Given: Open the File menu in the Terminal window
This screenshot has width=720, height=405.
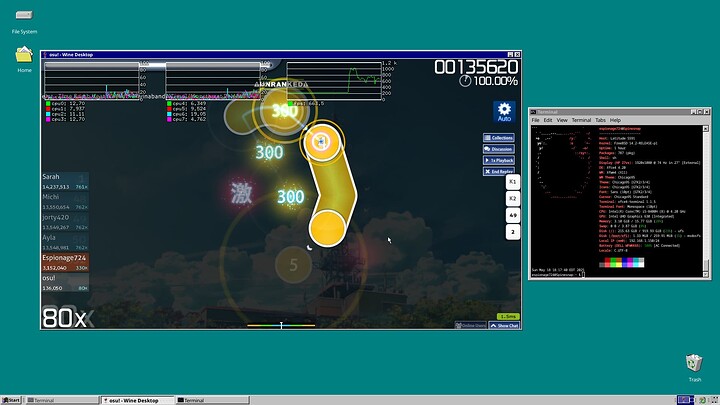Looking at the screenshot, I should coord(535,120).
